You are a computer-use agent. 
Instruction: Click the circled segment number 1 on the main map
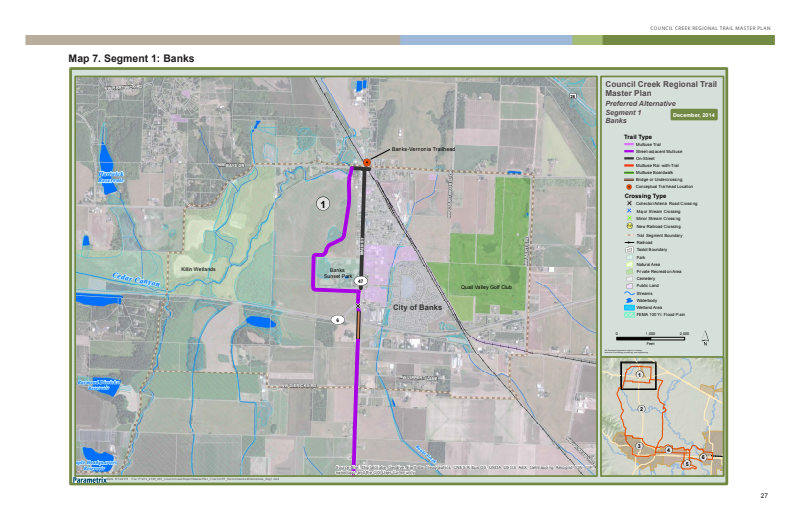[x=323, y=203]
